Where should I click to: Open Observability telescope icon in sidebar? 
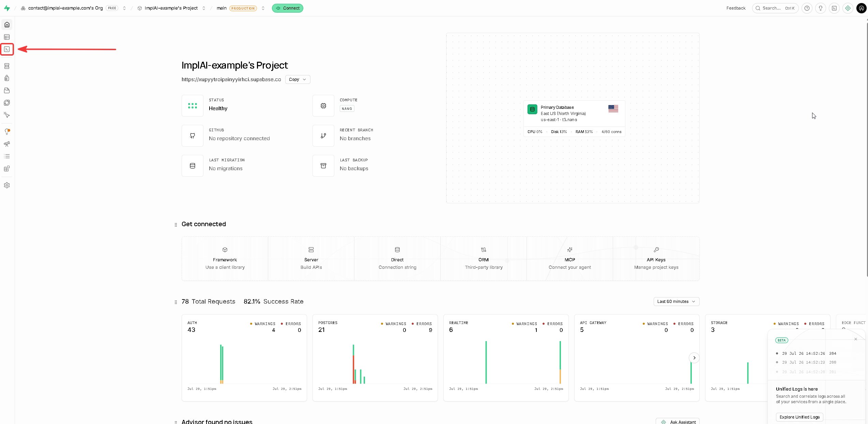tap(7, 144)
